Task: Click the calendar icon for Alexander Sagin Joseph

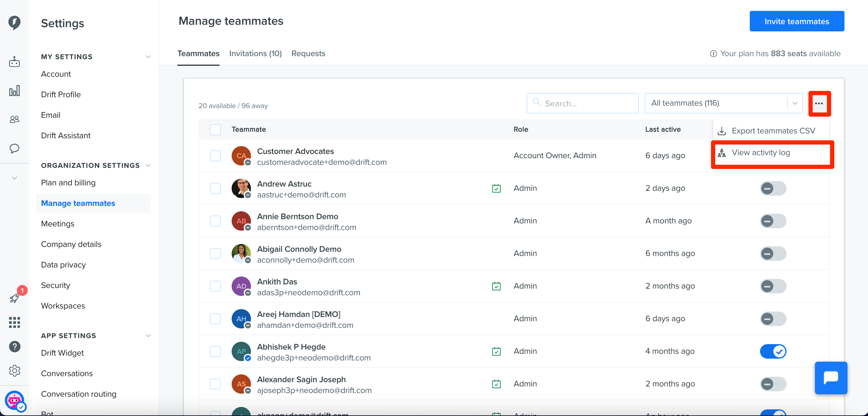Action: 496,384
